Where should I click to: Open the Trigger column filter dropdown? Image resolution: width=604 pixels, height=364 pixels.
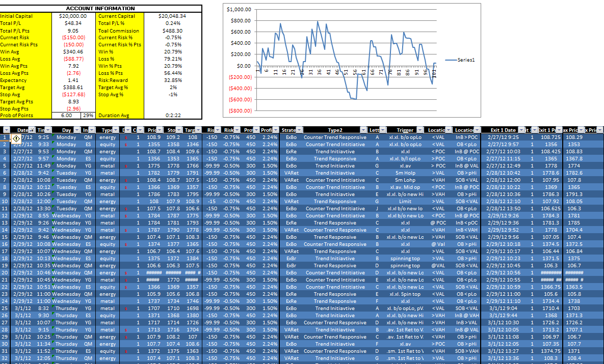pos(420,130)
